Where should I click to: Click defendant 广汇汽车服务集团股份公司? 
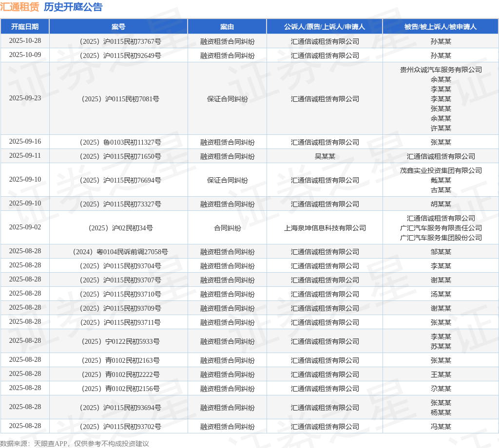441,238
